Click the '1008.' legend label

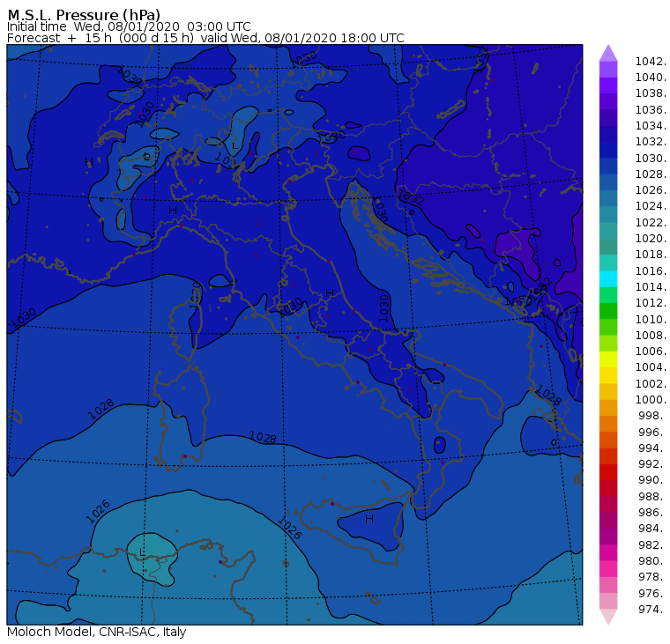[x=651, y=336]
